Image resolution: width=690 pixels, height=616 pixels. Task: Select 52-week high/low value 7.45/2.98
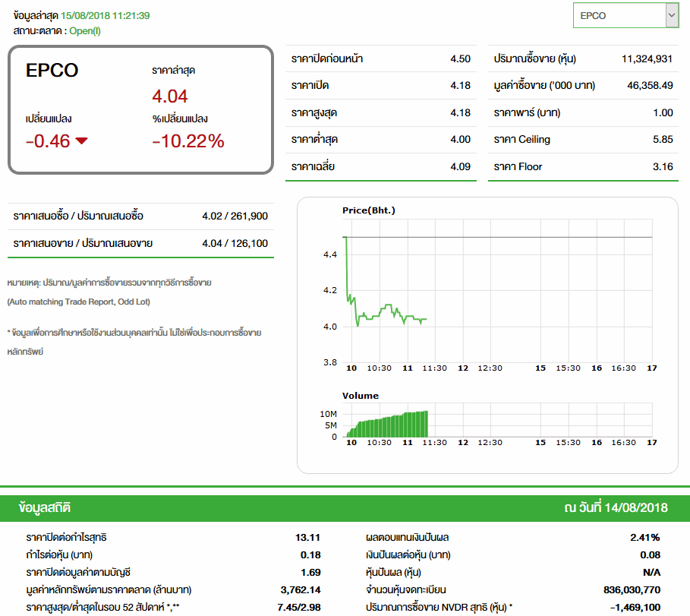pyautogui.click(x=299, y=607)
